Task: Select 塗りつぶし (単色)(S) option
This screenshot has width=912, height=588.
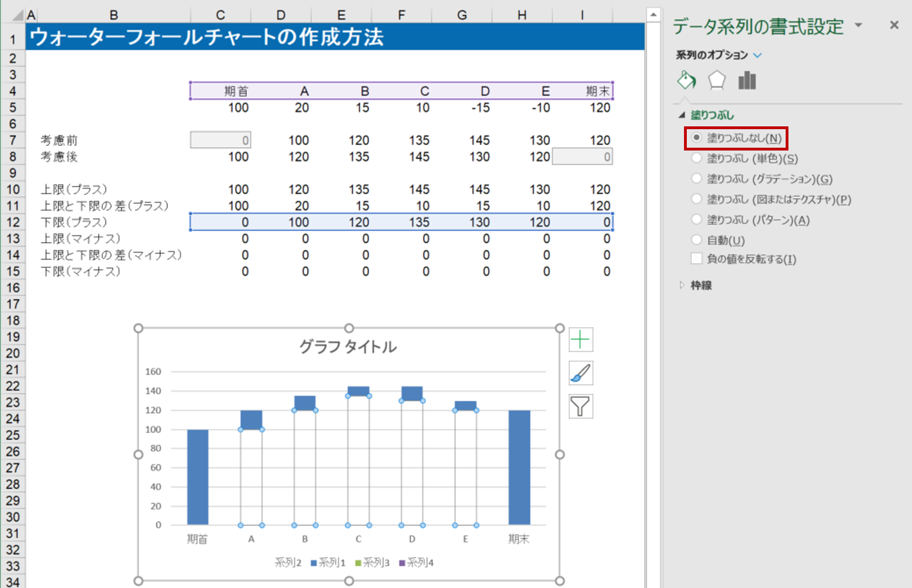Action: click(x=697, y=158)
